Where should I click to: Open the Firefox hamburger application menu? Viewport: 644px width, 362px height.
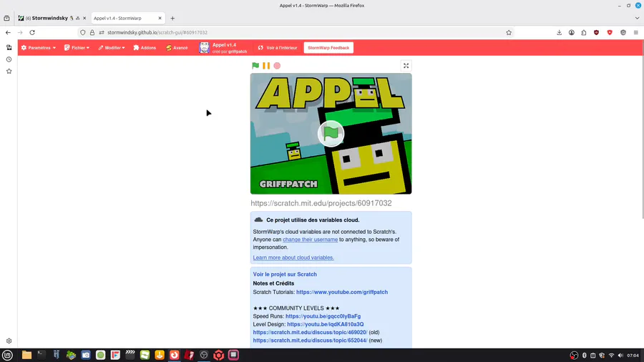click(636, 32)
